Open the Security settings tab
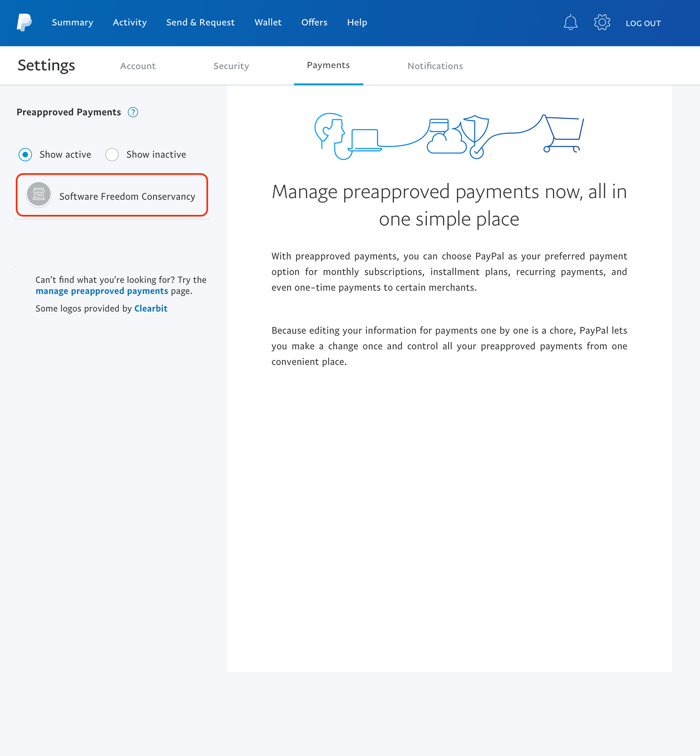 point(231,65)
